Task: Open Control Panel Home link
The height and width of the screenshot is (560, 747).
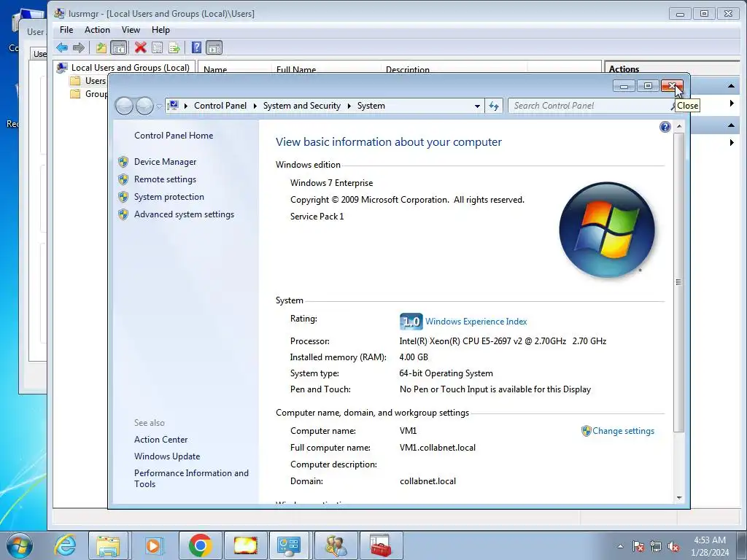Action: click(174, 136)
